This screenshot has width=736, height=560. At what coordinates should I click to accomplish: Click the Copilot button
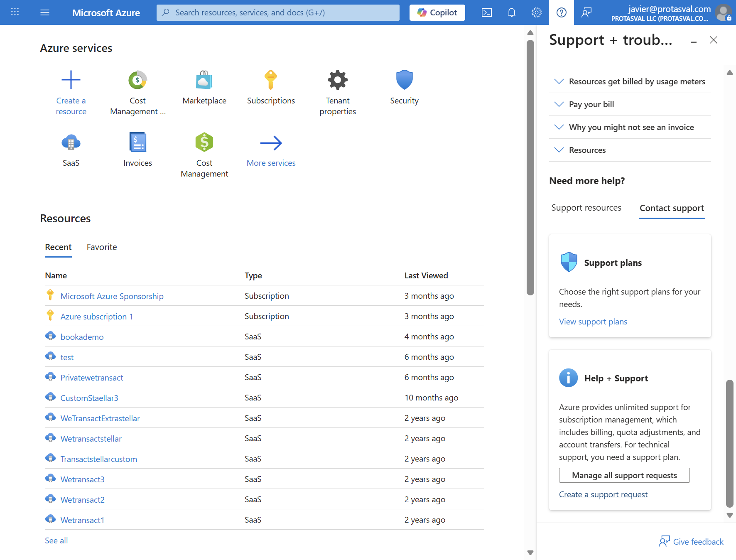pos(437,12)
